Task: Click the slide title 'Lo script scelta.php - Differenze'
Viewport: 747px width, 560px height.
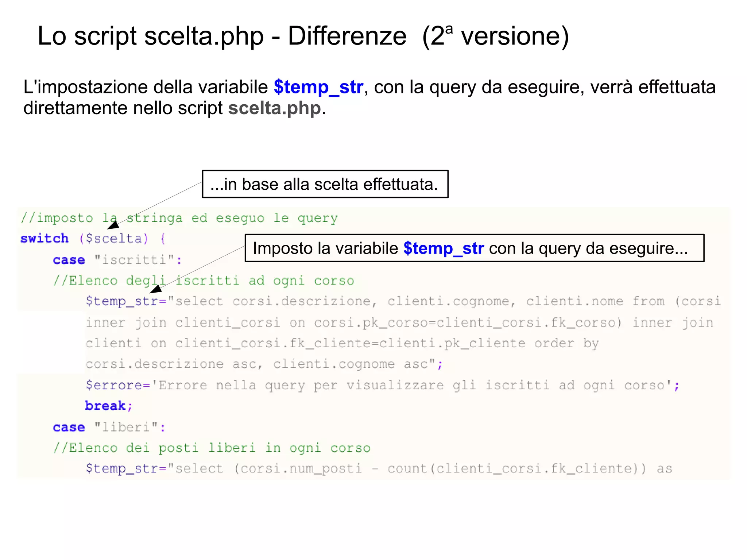Action: (222, 36)
